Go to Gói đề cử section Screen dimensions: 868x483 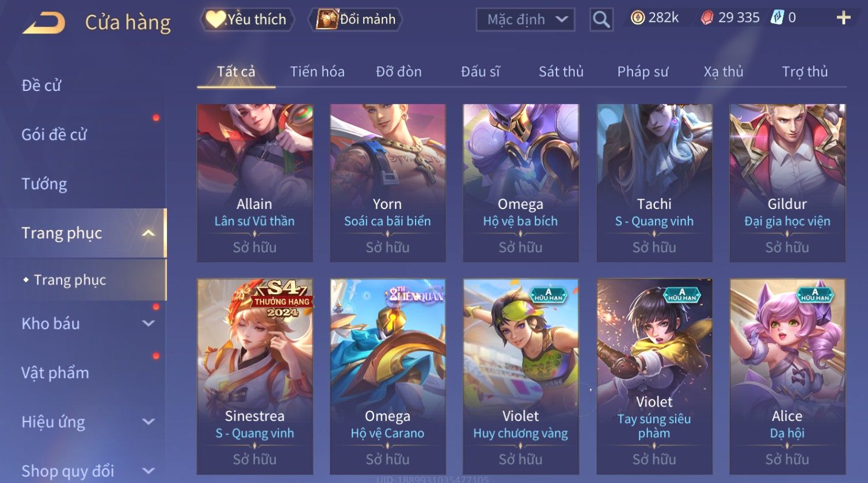point(54,135)
